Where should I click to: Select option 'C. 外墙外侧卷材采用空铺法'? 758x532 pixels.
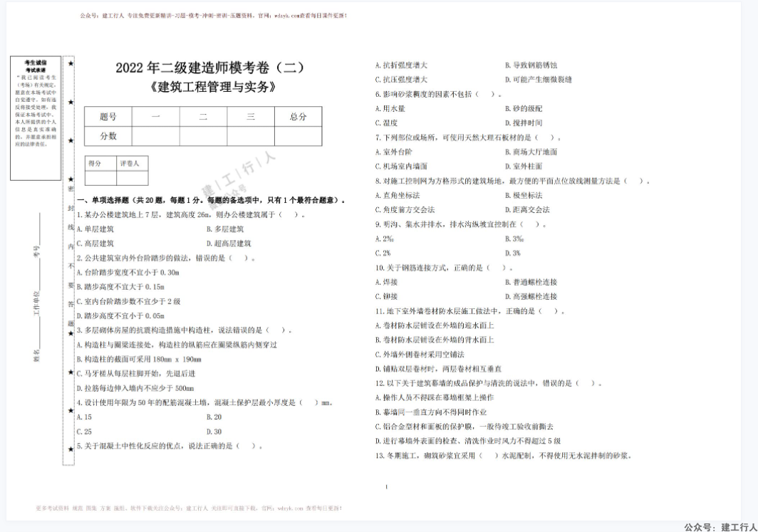pos(420,355)
